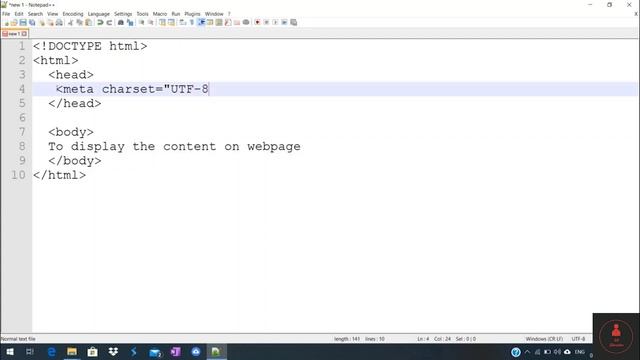Click on the <body> tag text
Image resolution: width=640 pixels, height=360 pixels.
pos(71,132)
